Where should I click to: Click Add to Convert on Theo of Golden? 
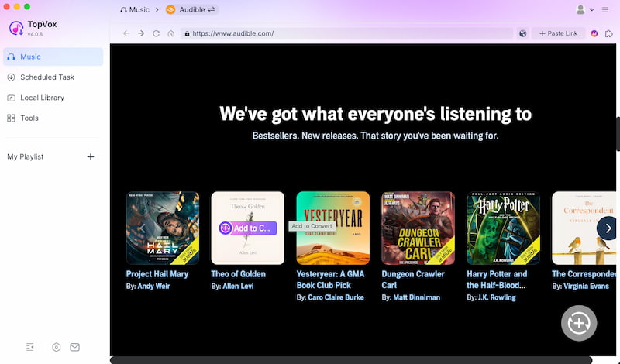(x=247, y=228)
